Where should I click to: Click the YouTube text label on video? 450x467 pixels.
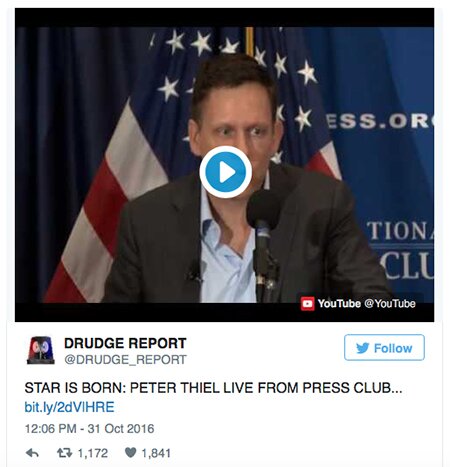(339, 304)
